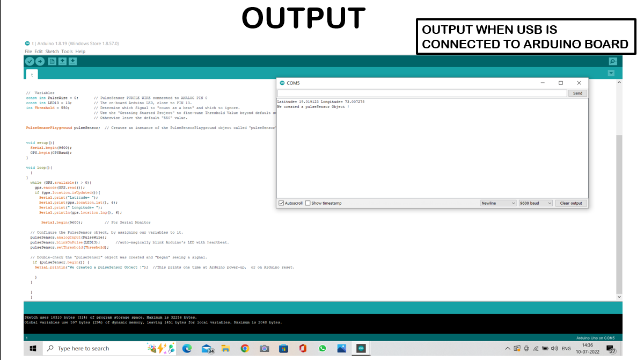Open the 9600 baud rate dropdown
644x360 pixels.
tap(536, 203)
